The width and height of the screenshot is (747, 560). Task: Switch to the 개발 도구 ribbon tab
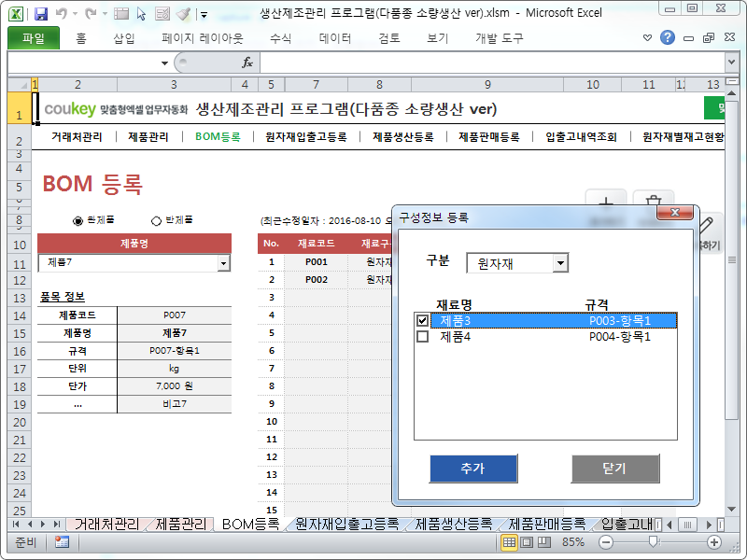pyautogui.click(x=500, y=38)
